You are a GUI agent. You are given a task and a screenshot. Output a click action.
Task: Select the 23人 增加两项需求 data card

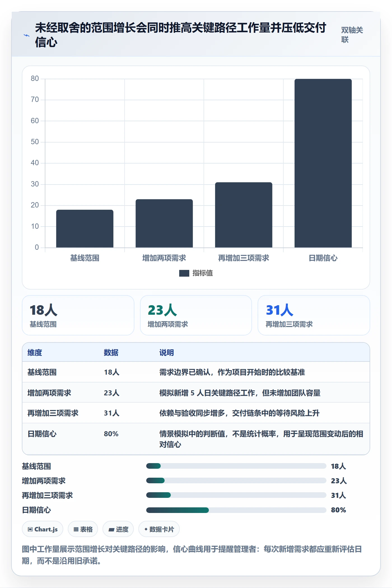[x=196, y=315]
